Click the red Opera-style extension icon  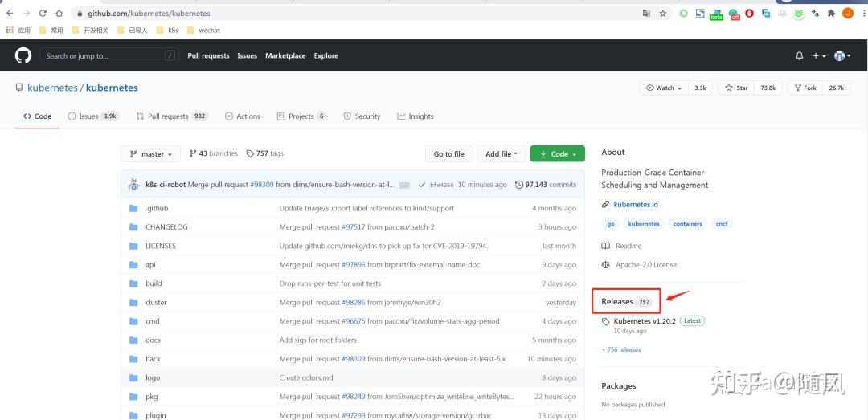(750, 14)
